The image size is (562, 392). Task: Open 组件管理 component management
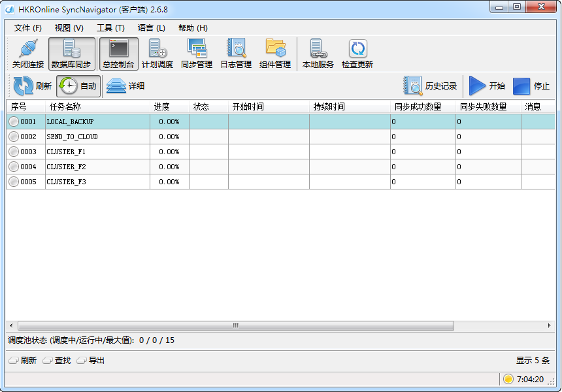tap(275, 54)
